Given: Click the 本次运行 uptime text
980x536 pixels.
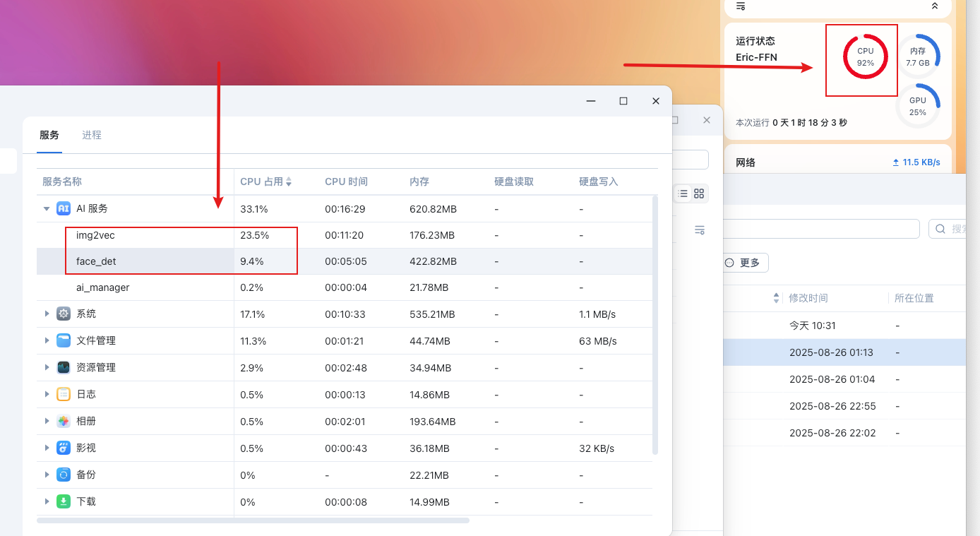Looking at the screenshot, I should 791,123.
